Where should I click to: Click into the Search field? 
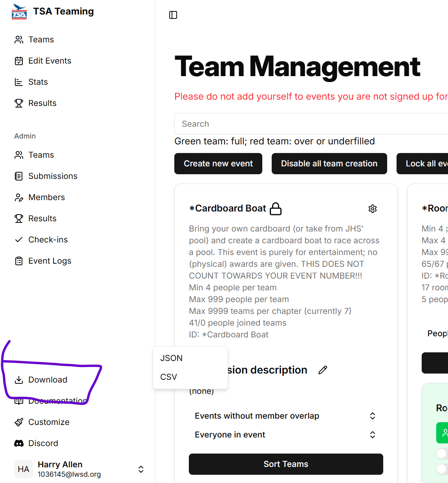pyautogui.click(x=310, y=124)
